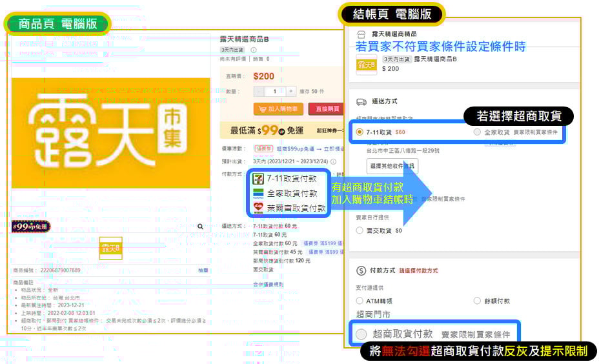Click the store icon beside 露天精選商精品

pyautogui.click(x=361, y=34)
